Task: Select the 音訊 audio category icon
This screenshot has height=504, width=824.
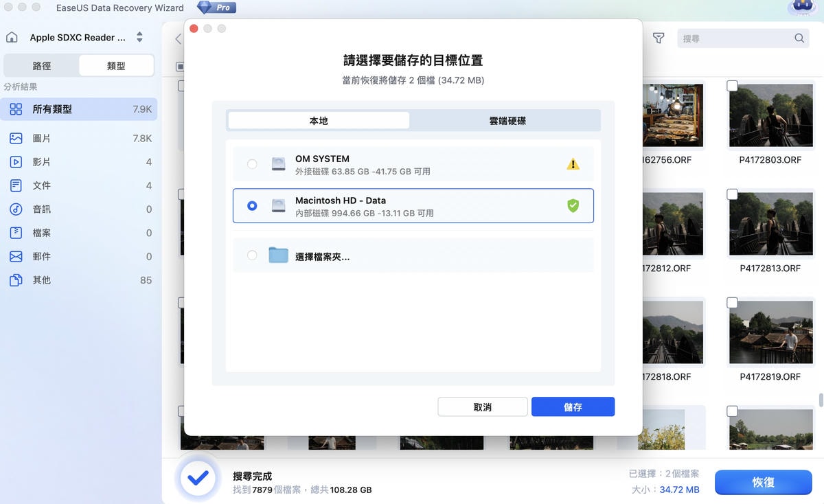Action: coord(16,209)
